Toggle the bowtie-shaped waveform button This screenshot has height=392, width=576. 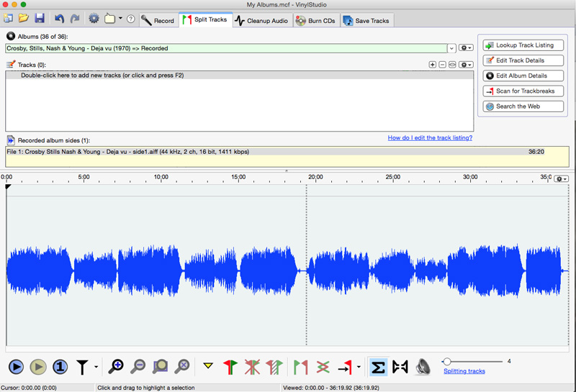(x=400, y=367)
